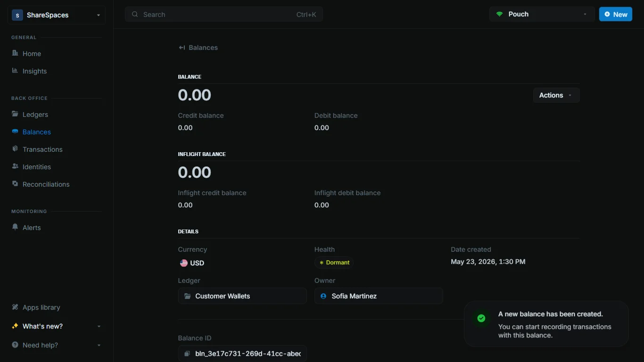Open the Actions dropdown menu
Screen dimensions: 644x362
tap(556, 95)
